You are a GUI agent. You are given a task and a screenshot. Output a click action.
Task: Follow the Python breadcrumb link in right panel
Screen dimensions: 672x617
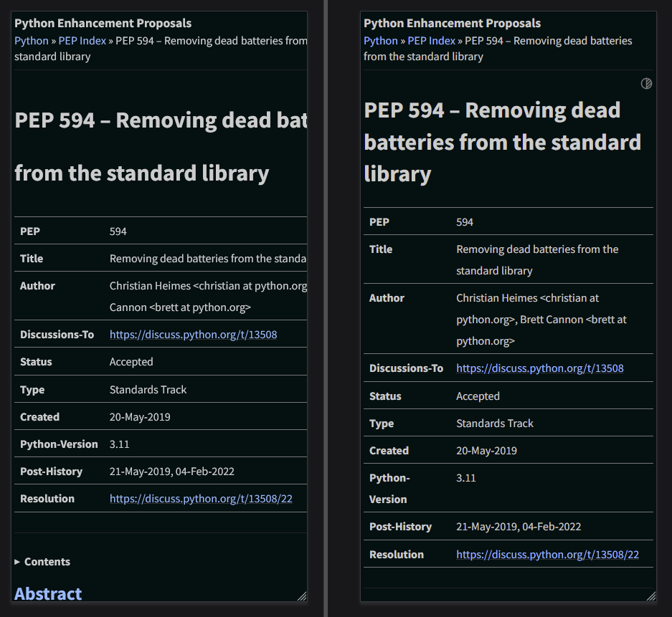(380, 41)
